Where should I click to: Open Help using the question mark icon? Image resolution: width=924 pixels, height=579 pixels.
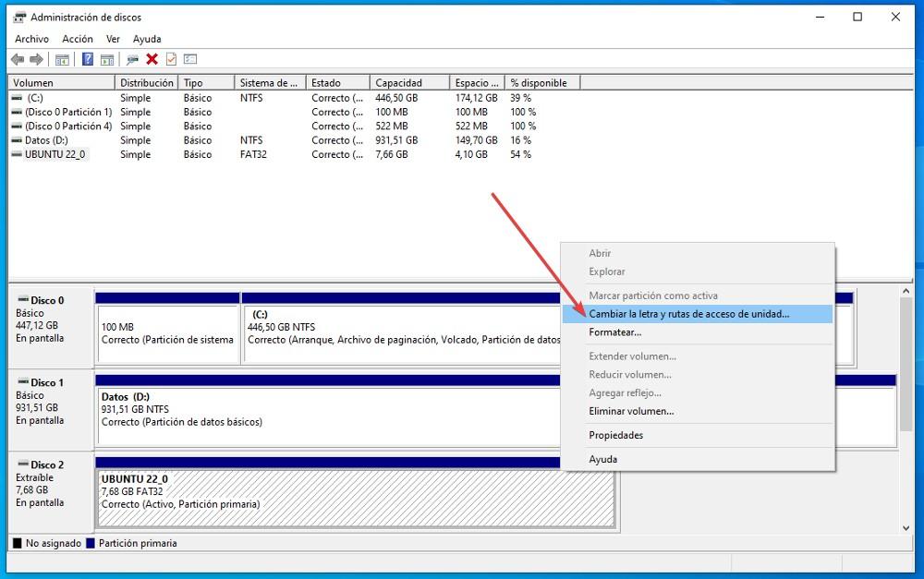(86, 59)
